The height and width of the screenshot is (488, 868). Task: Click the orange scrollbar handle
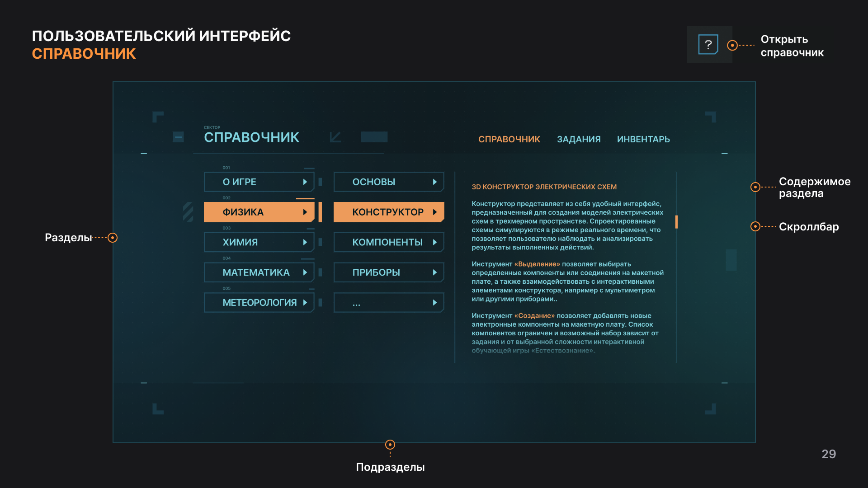(x=676, y=222)
